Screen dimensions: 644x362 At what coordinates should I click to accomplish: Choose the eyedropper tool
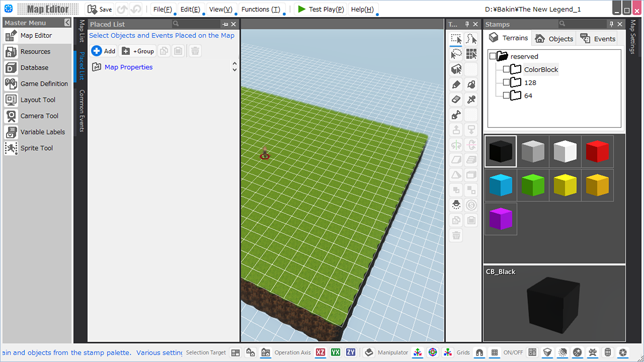point(471,100)
